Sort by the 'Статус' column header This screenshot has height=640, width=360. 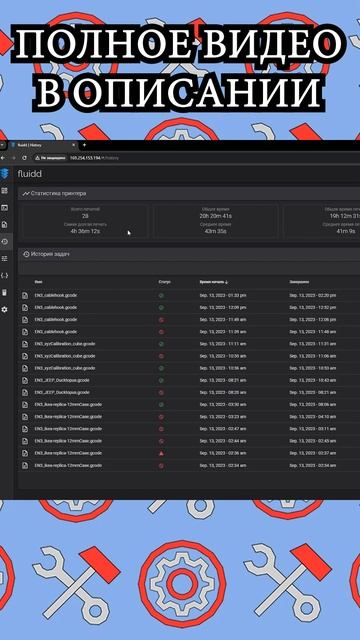(x=164, y=282)
